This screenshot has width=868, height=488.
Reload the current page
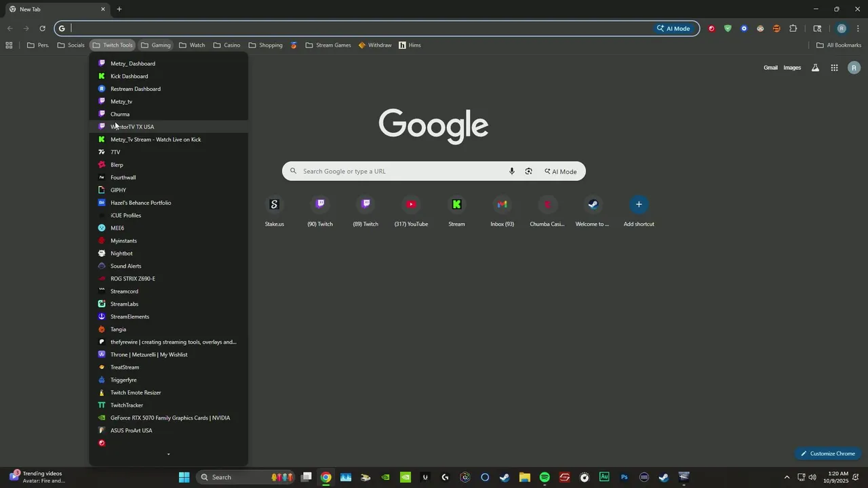42,28
